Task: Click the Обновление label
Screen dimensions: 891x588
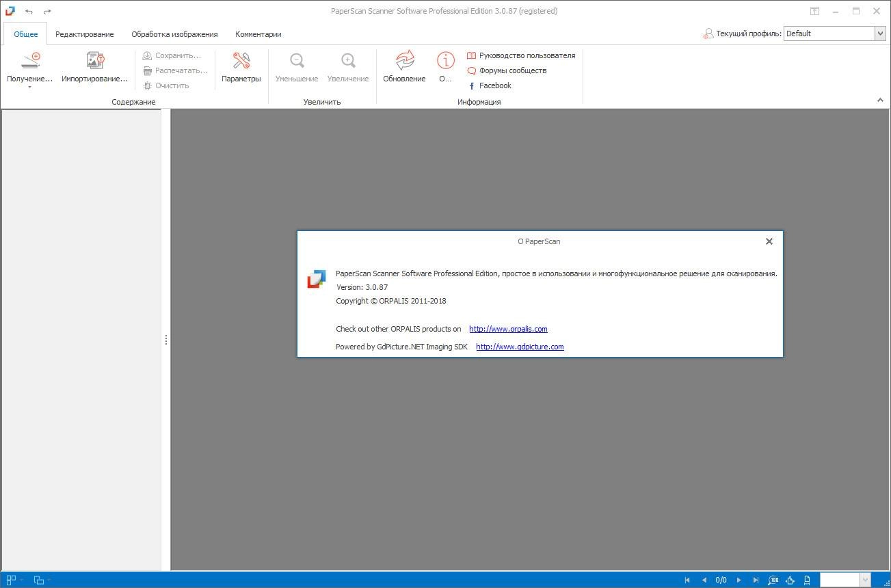Action: pyautogui.click(x=404, y=79)
